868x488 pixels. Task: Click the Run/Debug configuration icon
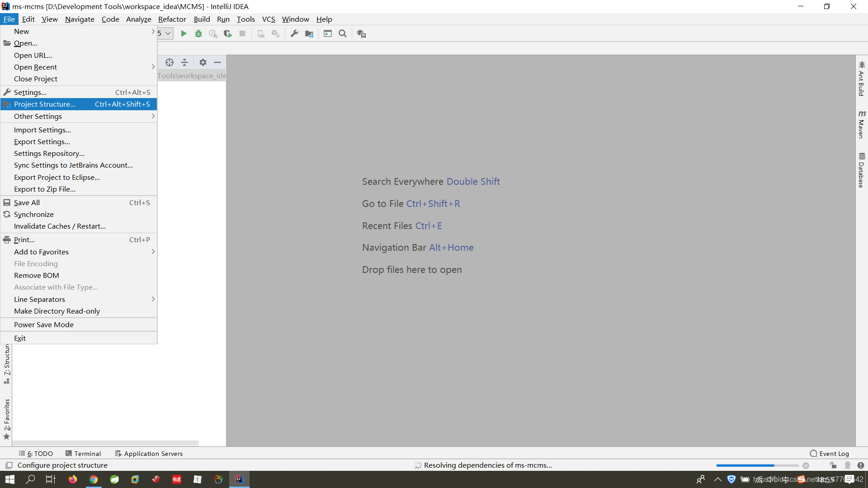[165, 33]
